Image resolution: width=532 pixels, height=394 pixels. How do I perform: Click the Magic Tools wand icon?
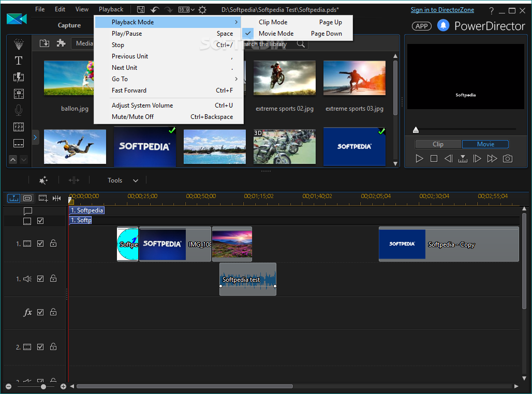(x=43, y=180)
